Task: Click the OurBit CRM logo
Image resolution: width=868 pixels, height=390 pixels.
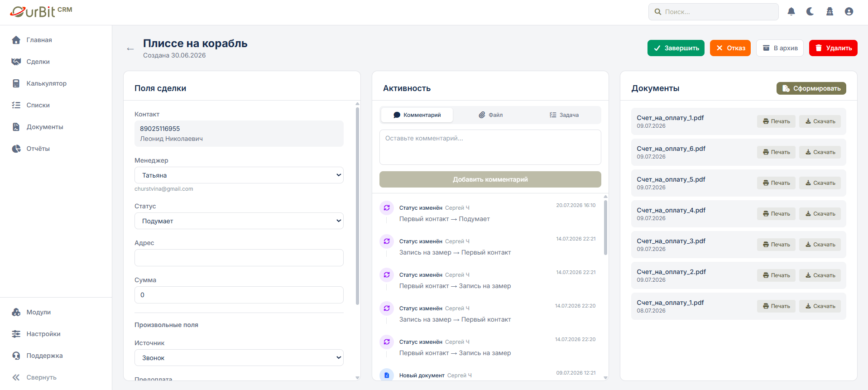Action: pyautogui.click(x=41, y=12)
